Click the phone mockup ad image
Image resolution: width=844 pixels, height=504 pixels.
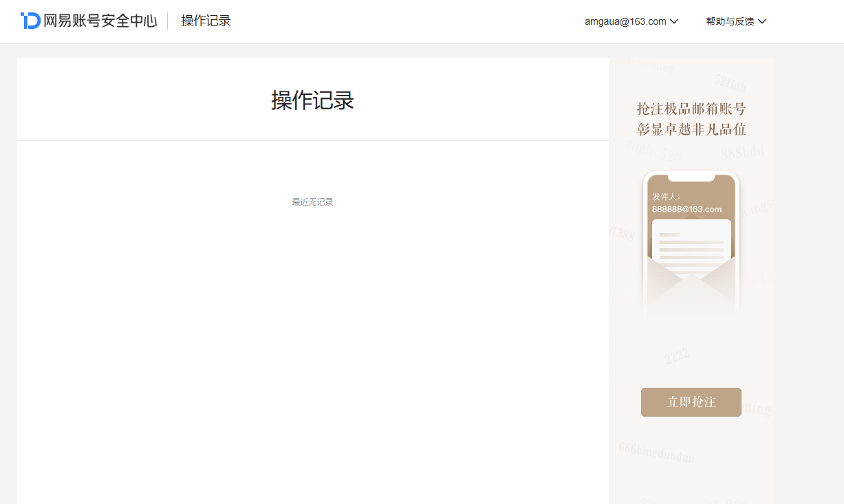coord(691,244)
